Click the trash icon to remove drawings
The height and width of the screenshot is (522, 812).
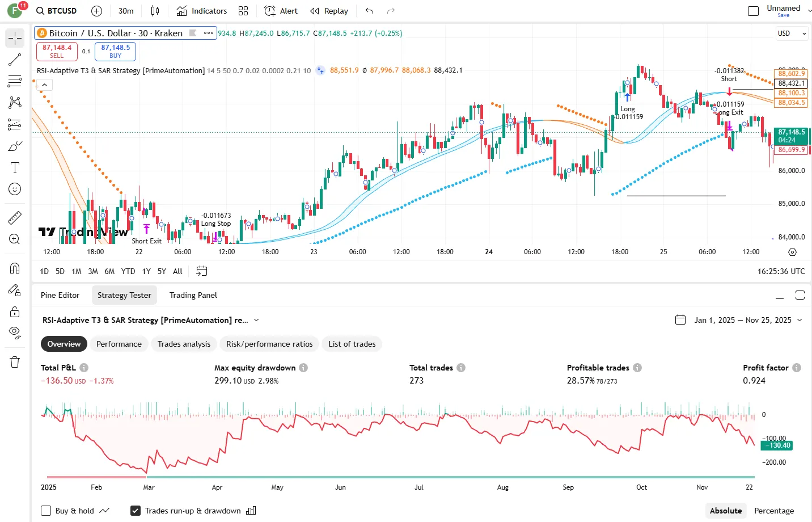(15, 362)
